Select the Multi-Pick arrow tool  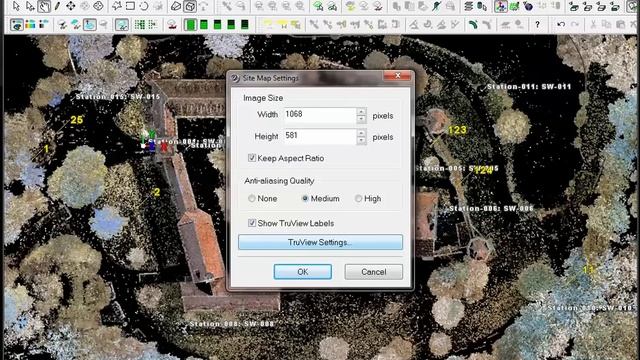[30, 6]
